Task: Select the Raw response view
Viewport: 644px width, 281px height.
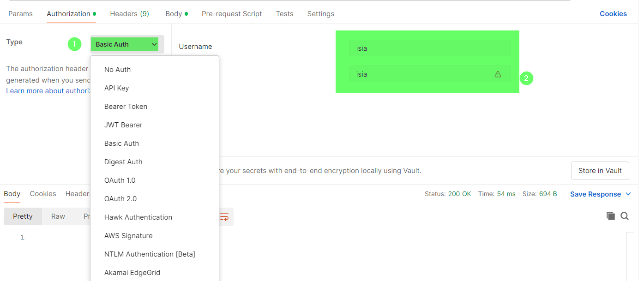Action: click(x=58, y=216)
